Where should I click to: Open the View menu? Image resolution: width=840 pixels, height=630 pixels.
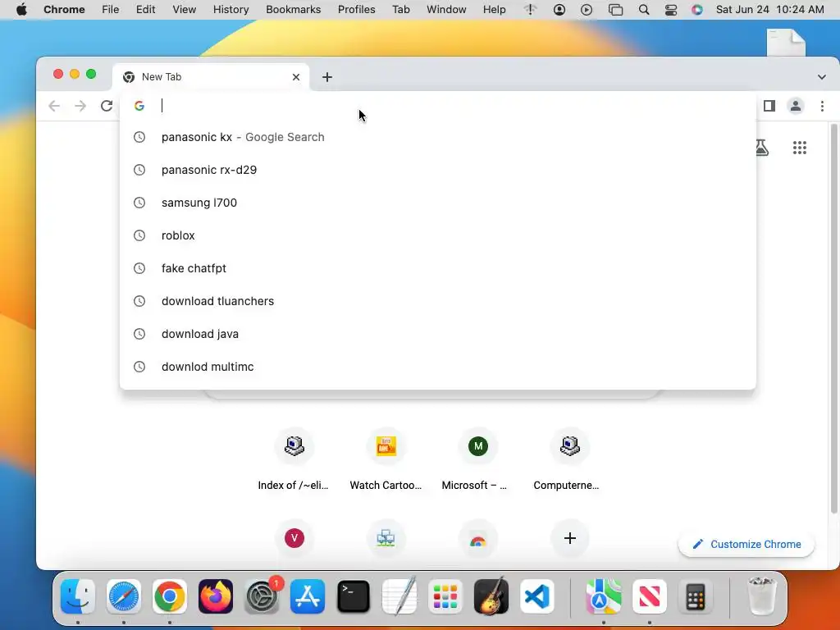(184, 10)
